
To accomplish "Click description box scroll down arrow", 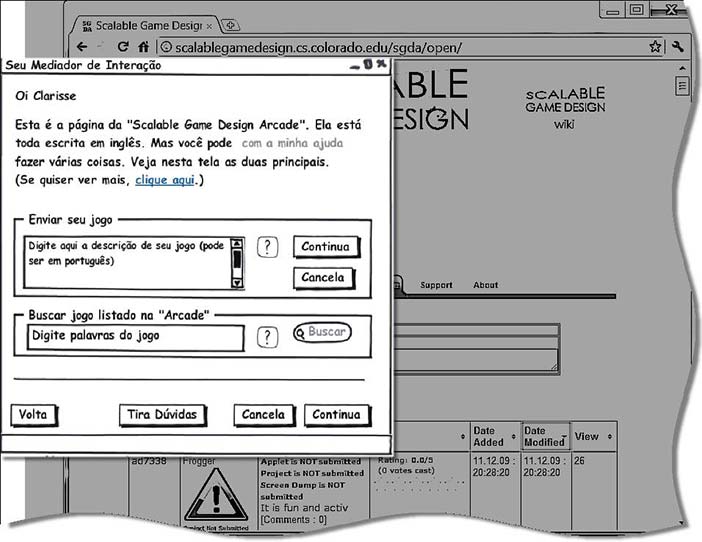I will [x=237, y=283].
